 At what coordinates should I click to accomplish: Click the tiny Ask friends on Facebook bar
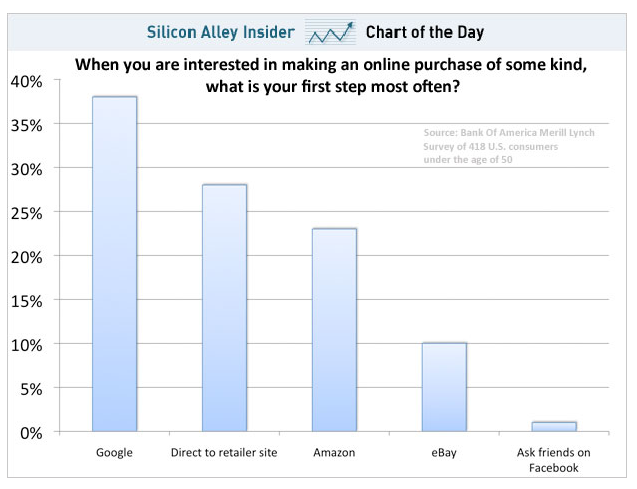tap(553, 427)
